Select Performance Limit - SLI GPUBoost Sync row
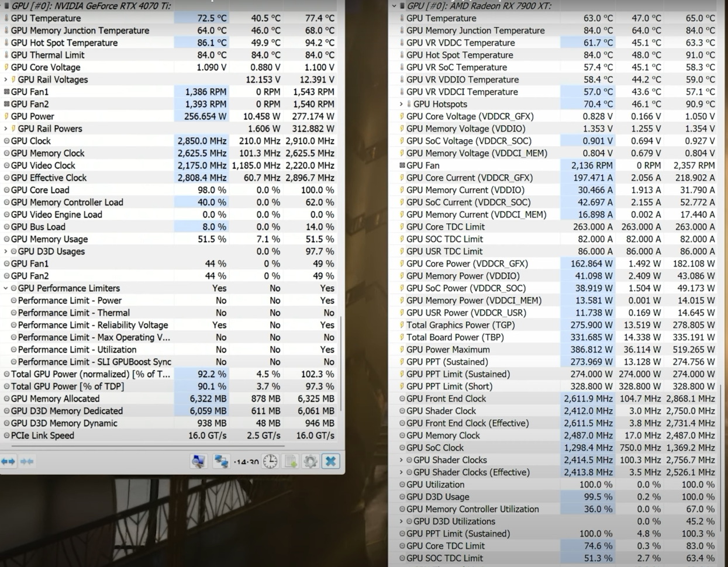The image size is (728, 567). pyautogui.click(x=170, y=362)
